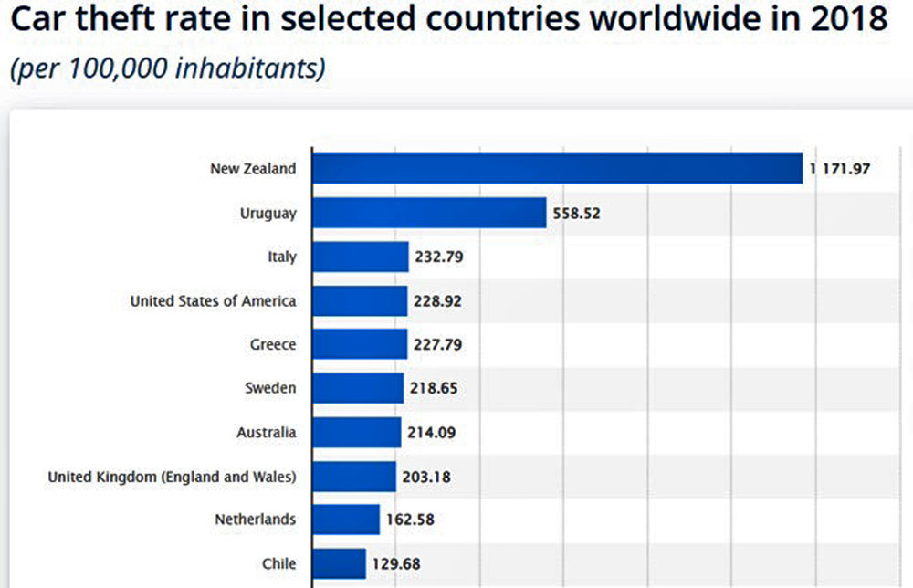Click the New Zealand country label
Image resolution: width=913 pixels, height=588 pixels.
click(253, 169)
